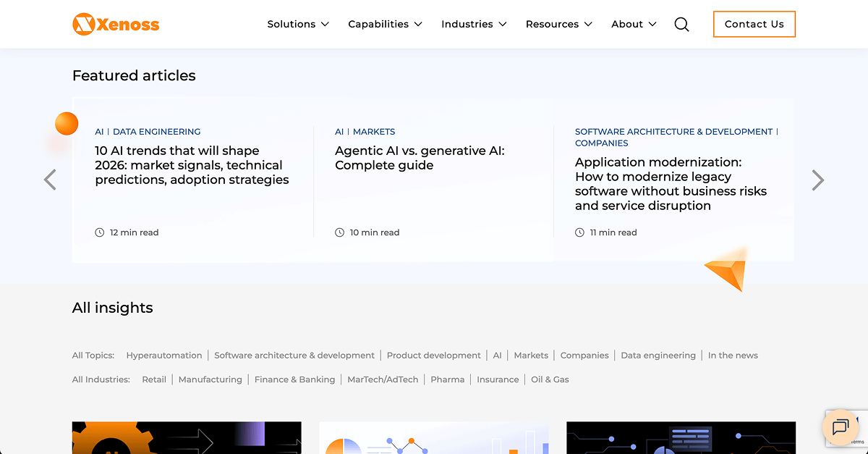
Task: Click the Xenoss logo
Action: [116, 24]
